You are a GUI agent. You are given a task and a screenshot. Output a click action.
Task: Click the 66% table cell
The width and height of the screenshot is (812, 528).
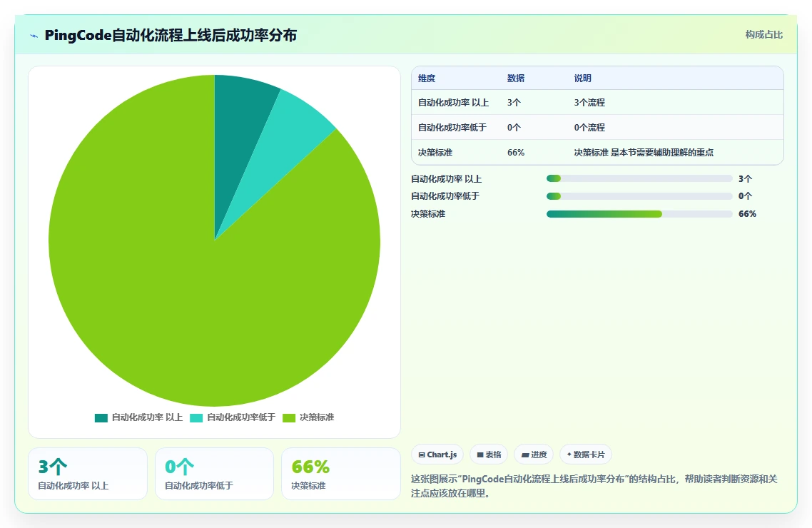516,152
